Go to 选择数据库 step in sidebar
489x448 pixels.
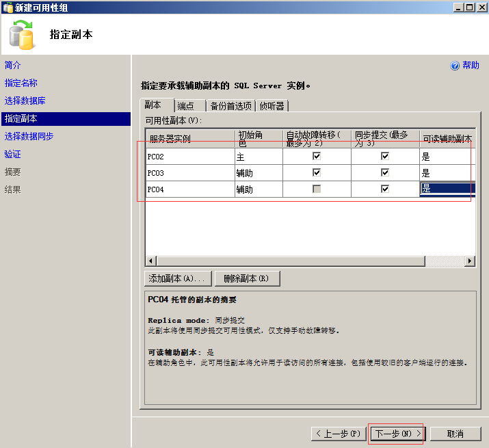click(25, 101)
